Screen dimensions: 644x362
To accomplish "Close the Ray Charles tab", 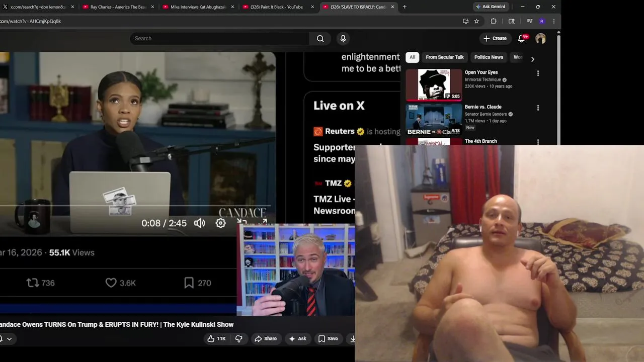I will [x=153, y=7].
